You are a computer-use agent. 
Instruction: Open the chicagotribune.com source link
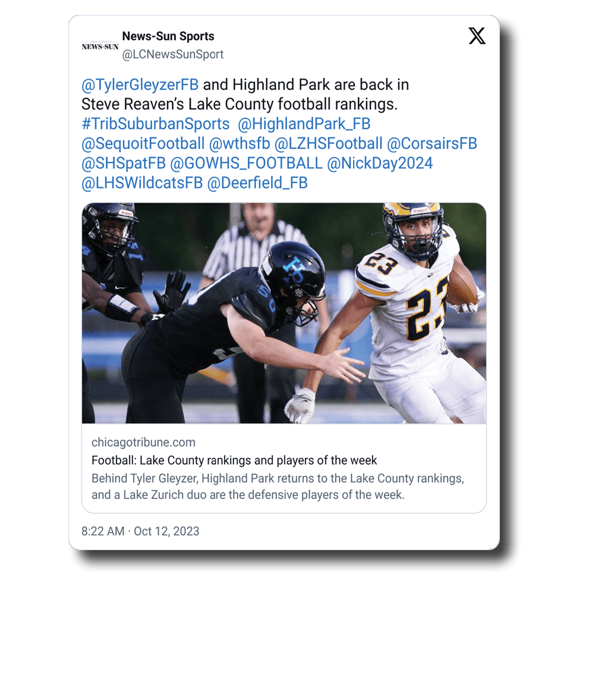pyautogui.click(x=143, y=442)
